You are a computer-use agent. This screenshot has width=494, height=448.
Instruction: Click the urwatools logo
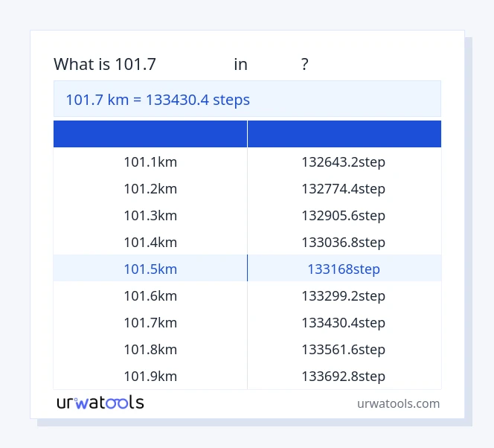click(100, 403)
